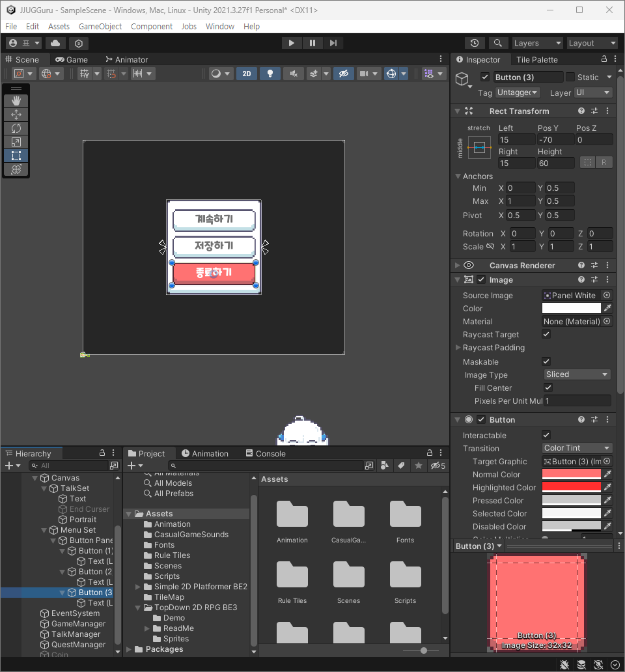Toggle the Fill Center checkbox

[548, 387]
